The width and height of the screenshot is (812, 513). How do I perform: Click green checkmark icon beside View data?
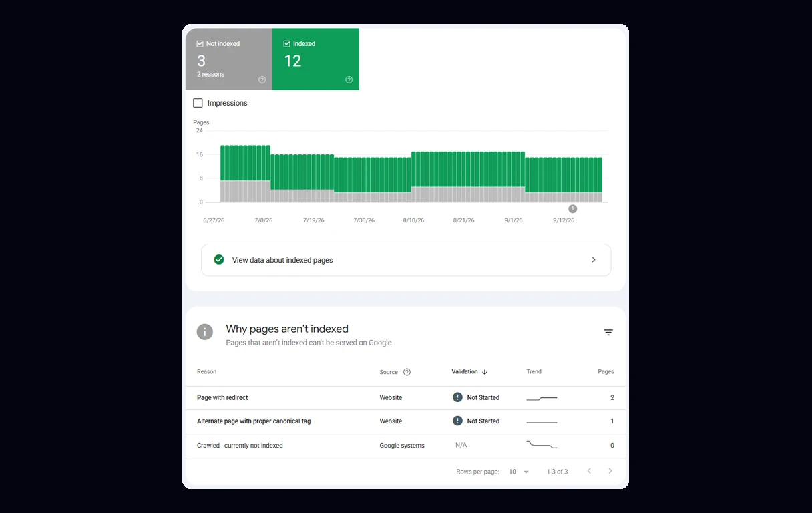pyautogui.click(x=219, y=260)
